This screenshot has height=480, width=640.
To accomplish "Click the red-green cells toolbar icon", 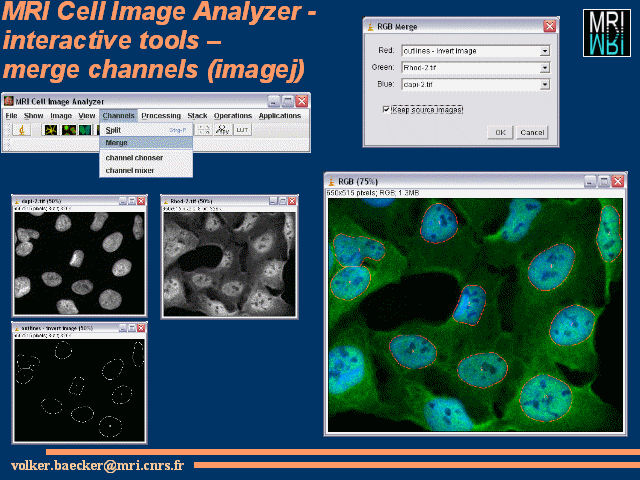I will coord(69,130).
